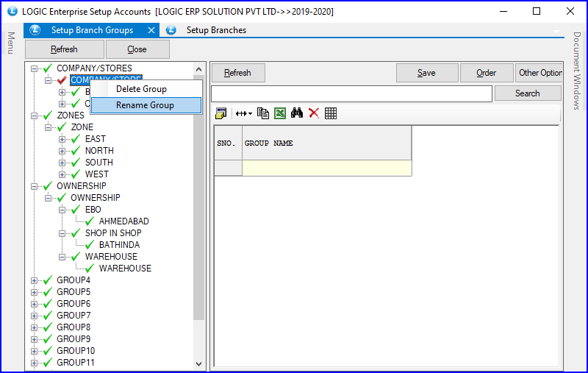The height and width of the screenshot is (373, 588).
Task: Click Refresh in the right panel
Action: coord(237,73)
